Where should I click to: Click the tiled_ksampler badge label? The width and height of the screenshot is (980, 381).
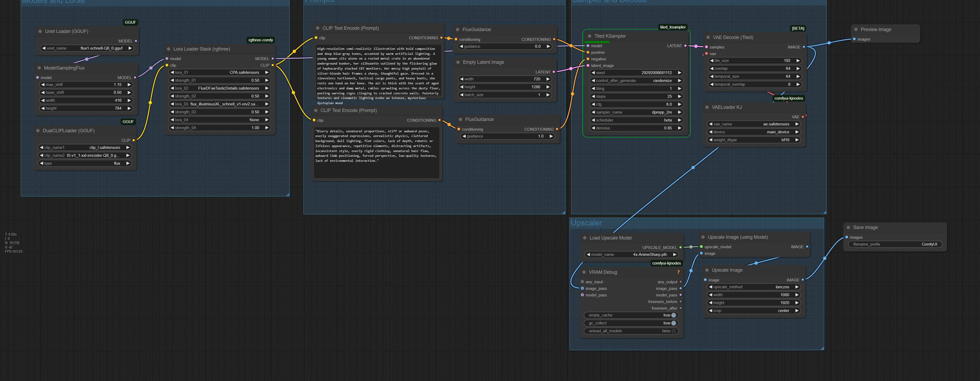click(673, 27)
